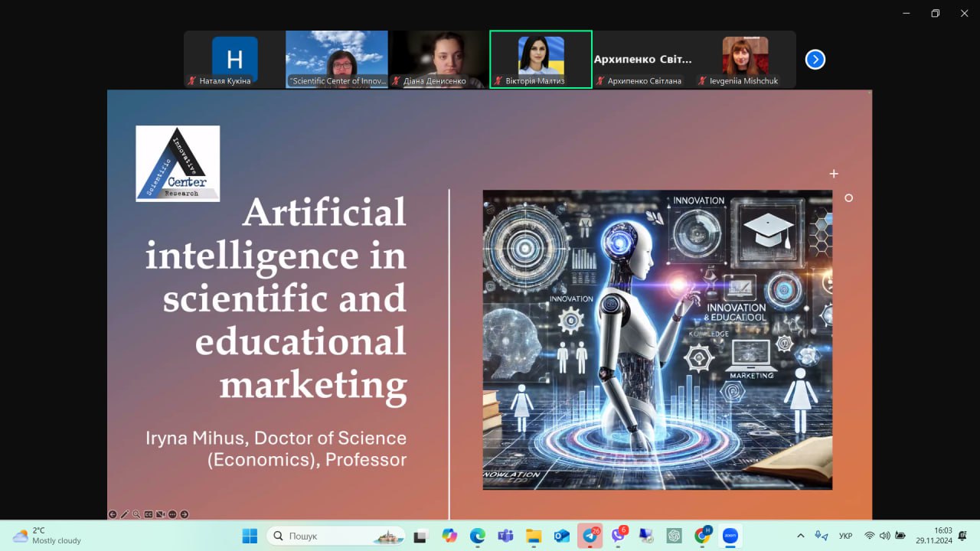Open Microsoft Teams from taskbar
Viewport: 980px width, 551px height.
tap(505, 536)
